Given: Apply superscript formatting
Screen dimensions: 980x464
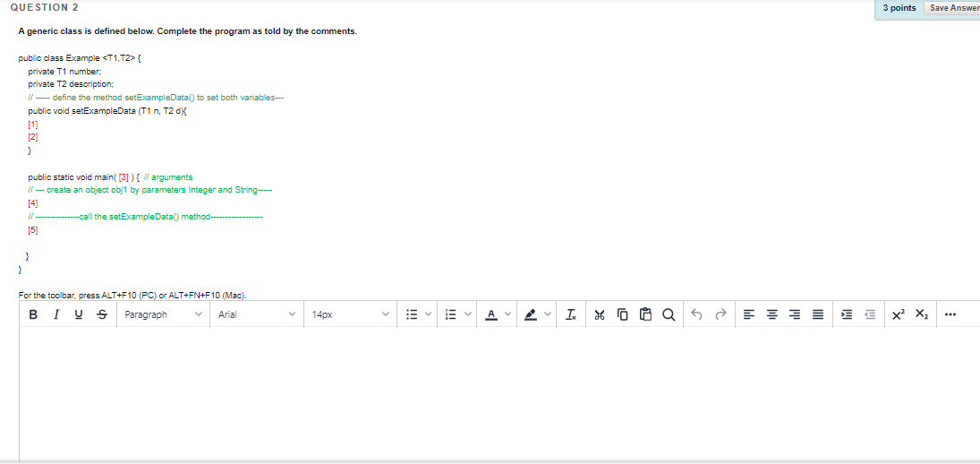Looking at the screenshot, I should pos(899,314).
